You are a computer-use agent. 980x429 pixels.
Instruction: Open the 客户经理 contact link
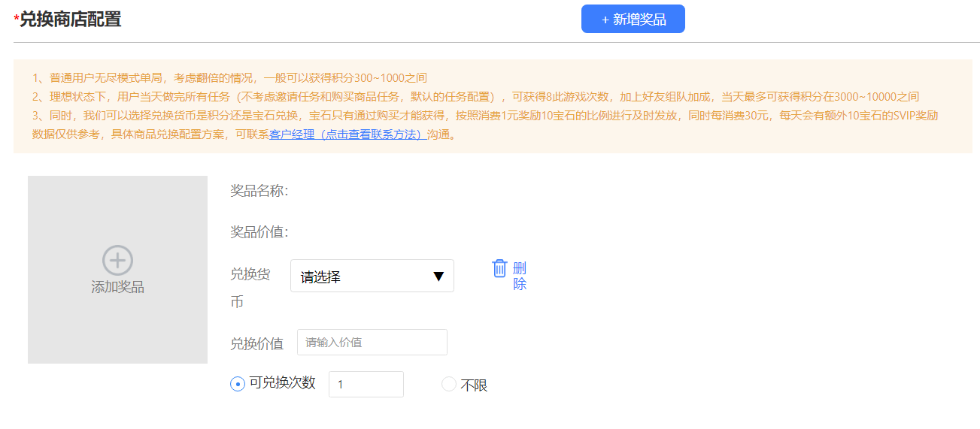(x=348, y=135)
